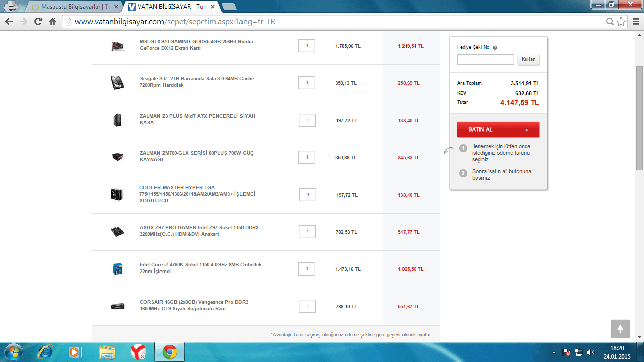Launch Internet Explorer from the taskbar
The height and width of the screenshot is (362, 644).
pos(45,352)
